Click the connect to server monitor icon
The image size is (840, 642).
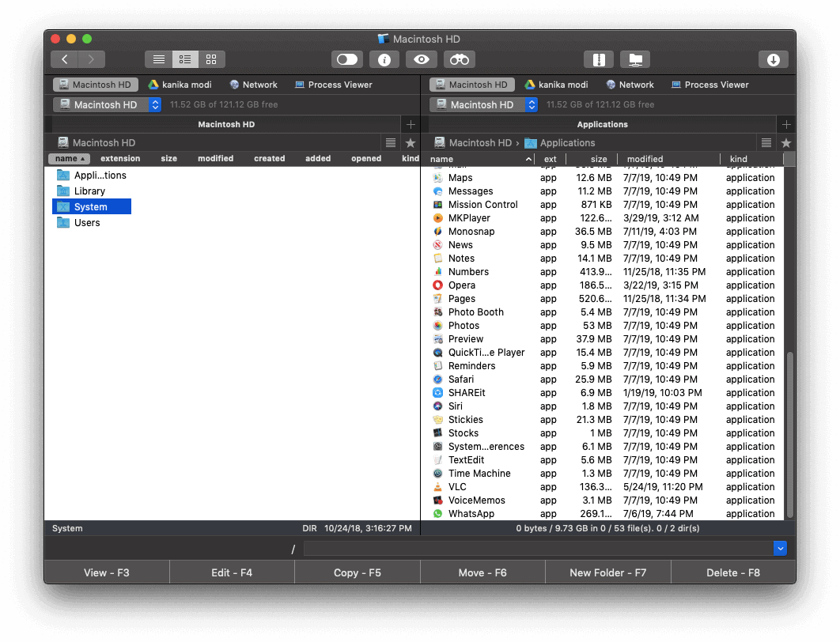[x=635, y=59]
